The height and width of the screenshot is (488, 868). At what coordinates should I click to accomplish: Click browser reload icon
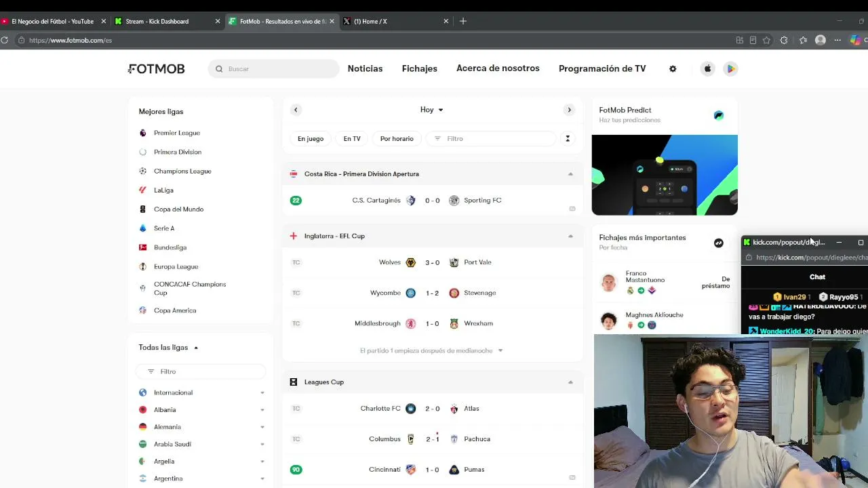(4, 40)
